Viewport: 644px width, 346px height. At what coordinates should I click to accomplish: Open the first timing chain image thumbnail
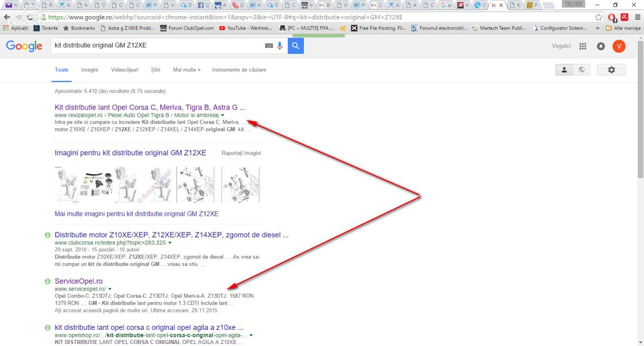(x=67, y=185)
